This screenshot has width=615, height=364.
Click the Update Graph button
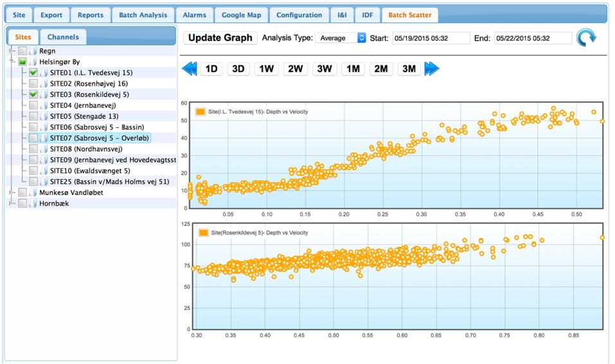pyautogui.click(x=220, y=38)
